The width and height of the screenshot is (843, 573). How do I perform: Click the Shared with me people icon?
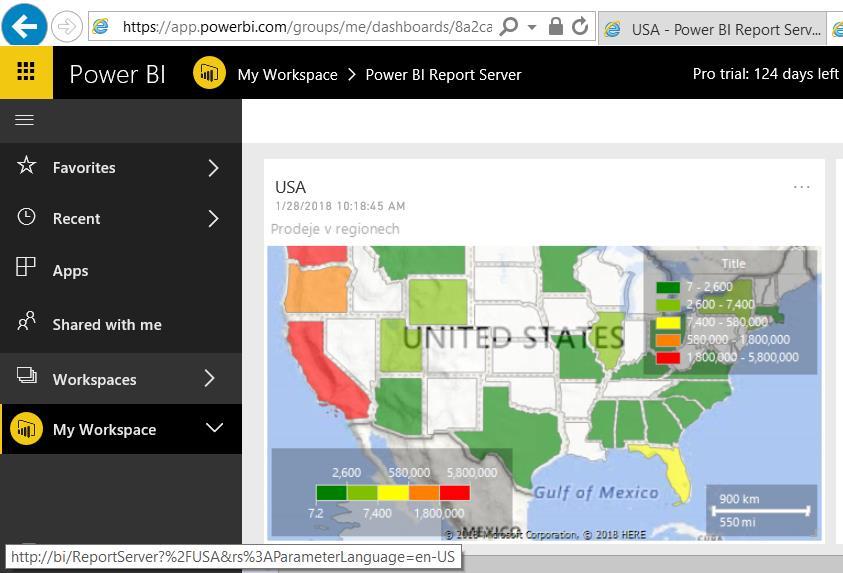tap(26, 321)
